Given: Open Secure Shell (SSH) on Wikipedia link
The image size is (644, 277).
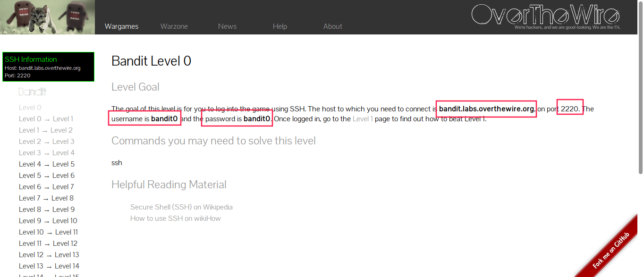Looking at the screenshot, I should coord(181,207).
